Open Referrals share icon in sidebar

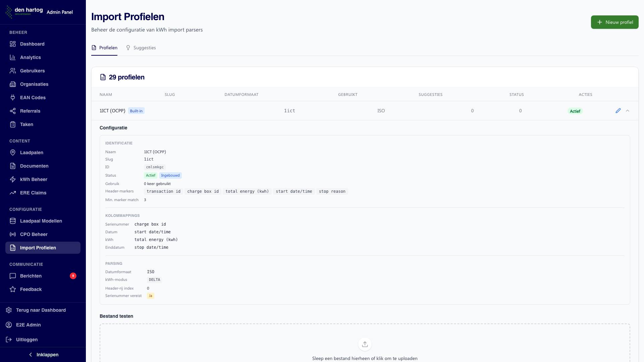(13, 111)
